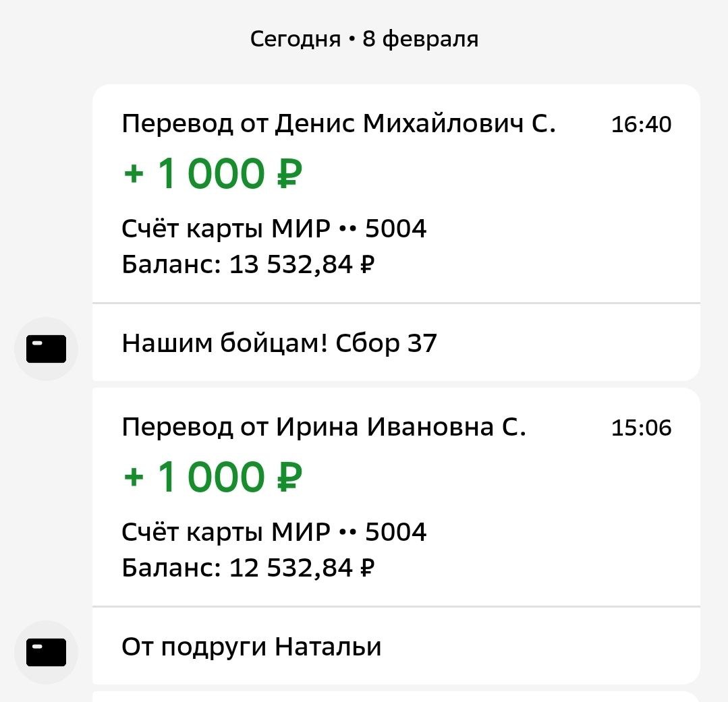Select the 'От подруги Натальи' message
This screenshot has width=728, height=702.
tap(252, 647)
